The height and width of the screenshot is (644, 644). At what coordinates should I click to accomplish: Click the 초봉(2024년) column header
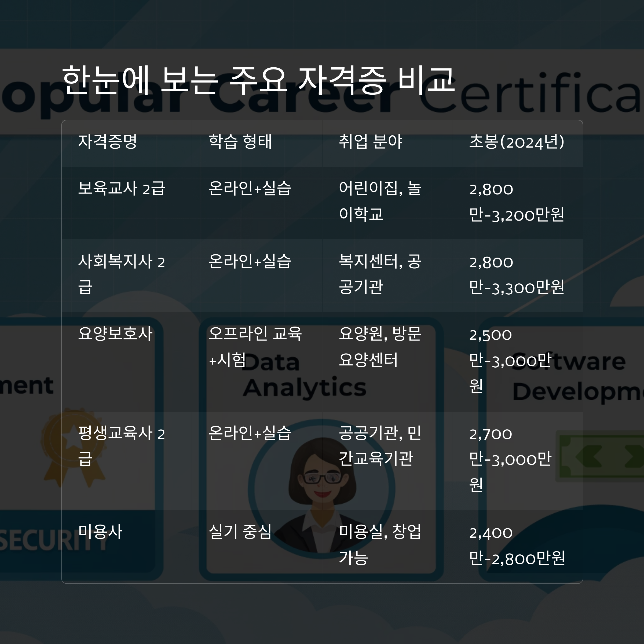pos(516,141)
